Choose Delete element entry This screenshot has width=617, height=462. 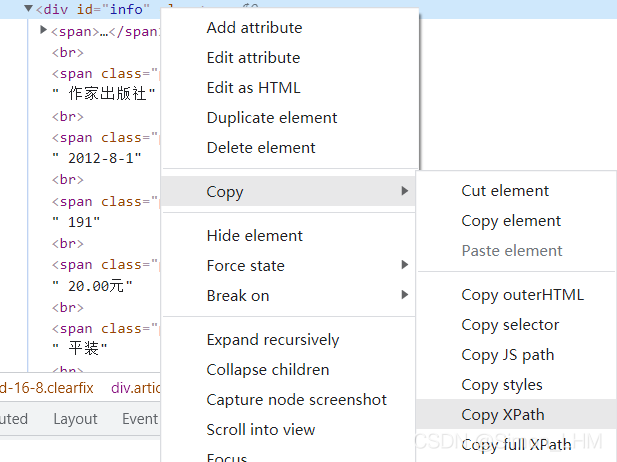tap(261, 148)
